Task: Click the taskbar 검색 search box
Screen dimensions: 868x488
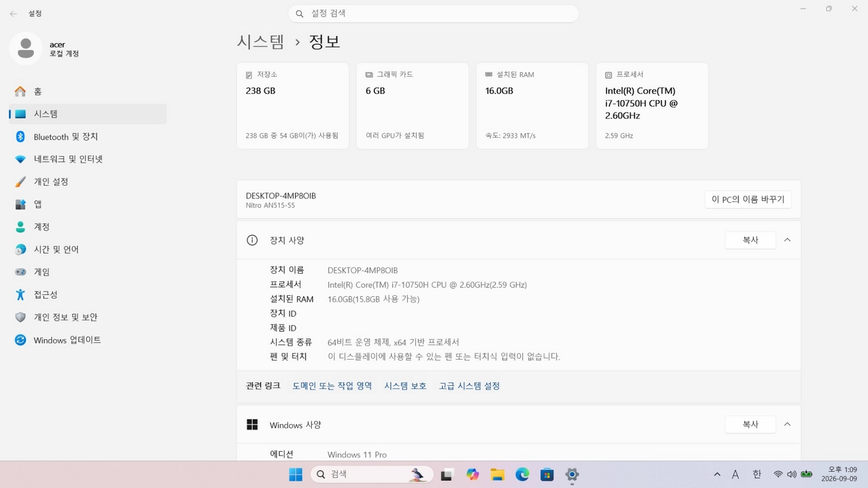Action: pos(372,474)
